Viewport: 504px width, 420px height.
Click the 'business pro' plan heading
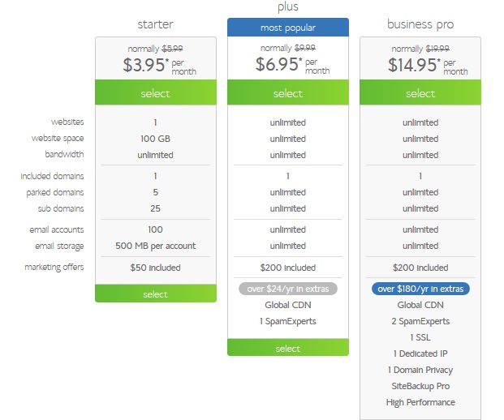click(420, 24)
